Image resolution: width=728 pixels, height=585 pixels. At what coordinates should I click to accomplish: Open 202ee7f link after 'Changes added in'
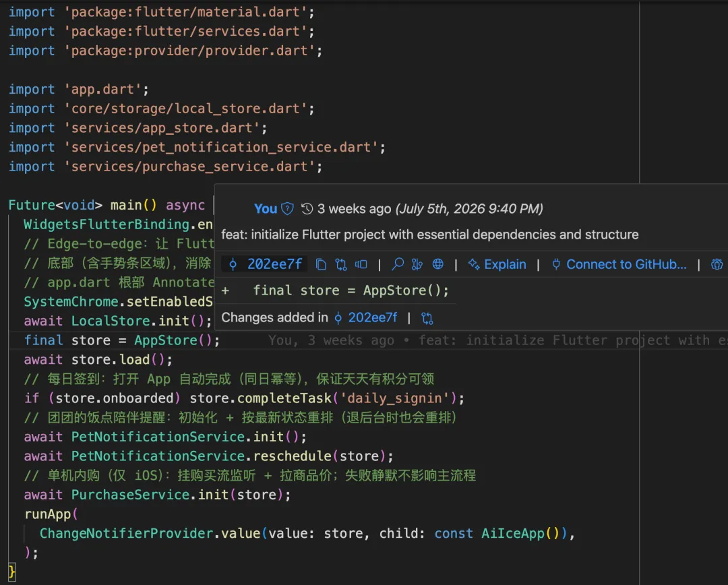[373, 317]
